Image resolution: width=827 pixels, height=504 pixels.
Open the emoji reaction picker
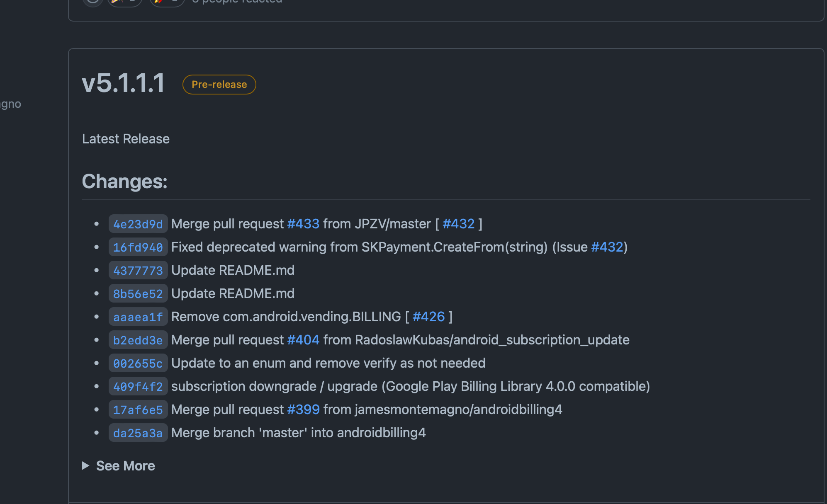click(x=93, y=2)
